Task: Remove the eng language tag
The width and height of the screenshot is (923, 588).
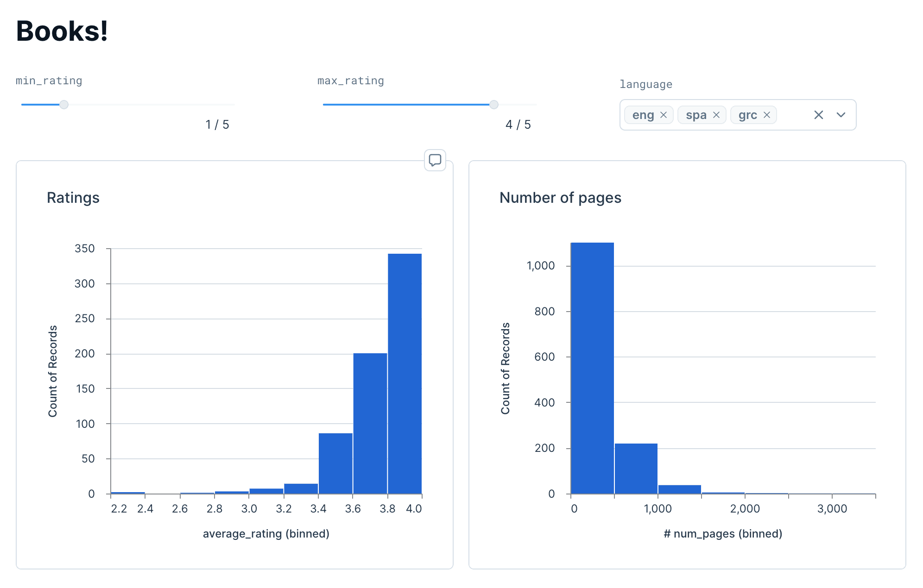Action: [x=664, y=115]
